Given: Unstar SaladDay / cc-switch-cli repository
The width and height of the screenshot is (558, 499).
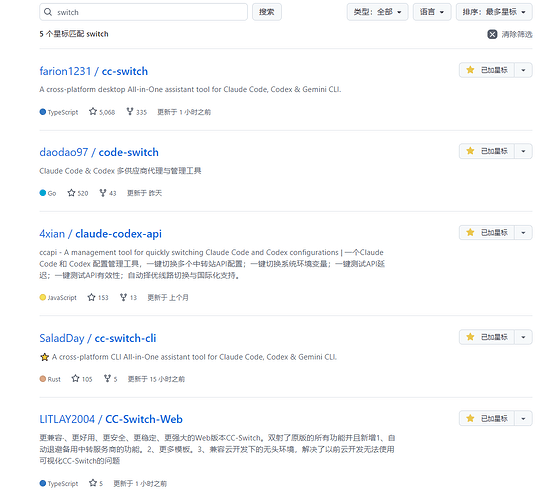Looking at the screenshot, I should point(486,337).
